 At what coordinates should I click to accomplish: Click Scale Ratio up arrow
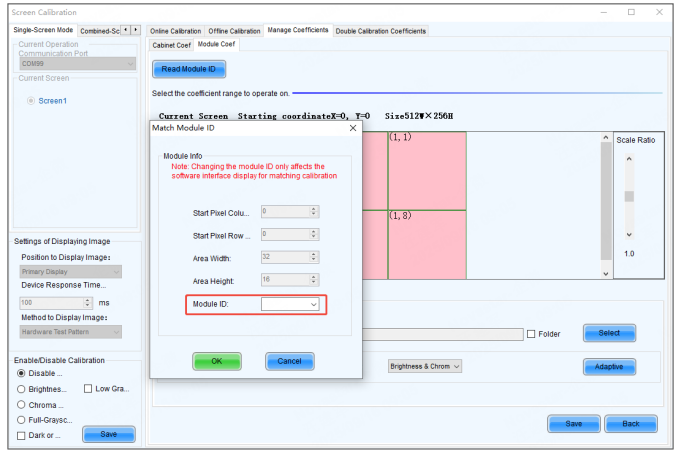[x=629, y=159]
